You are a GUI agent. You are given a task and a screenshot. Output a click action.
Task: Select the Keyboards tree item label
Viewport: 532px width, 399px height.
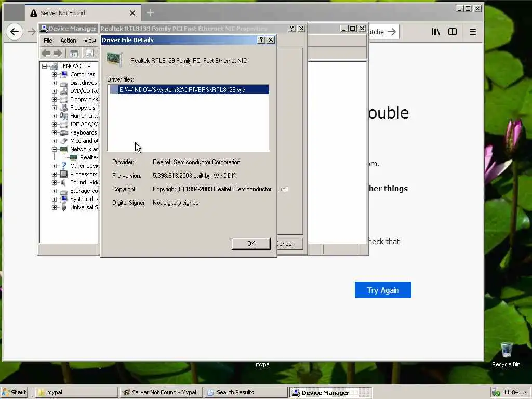84,132
